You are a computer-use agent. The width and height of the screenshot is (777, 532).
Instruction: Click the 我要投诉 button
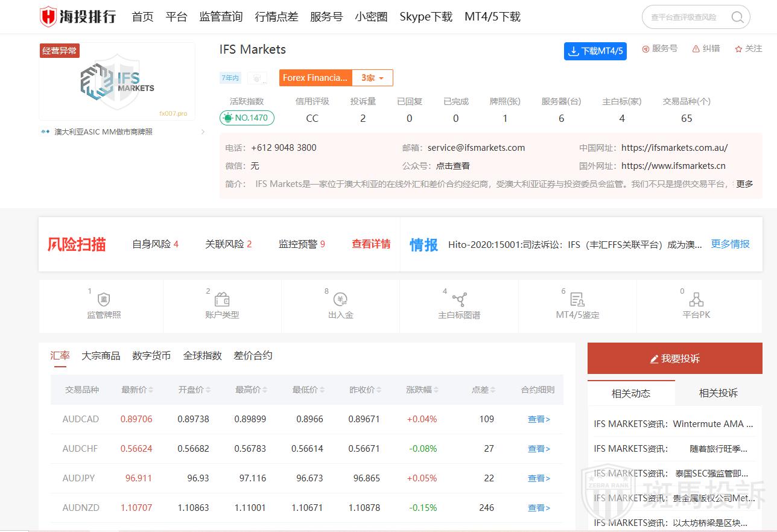[674, 359]
